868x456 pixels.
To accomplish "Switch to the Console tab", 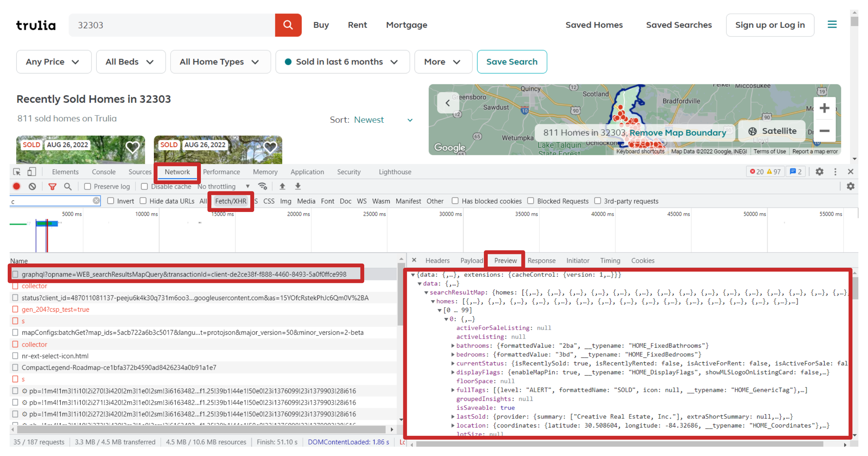I will [103, 172].
